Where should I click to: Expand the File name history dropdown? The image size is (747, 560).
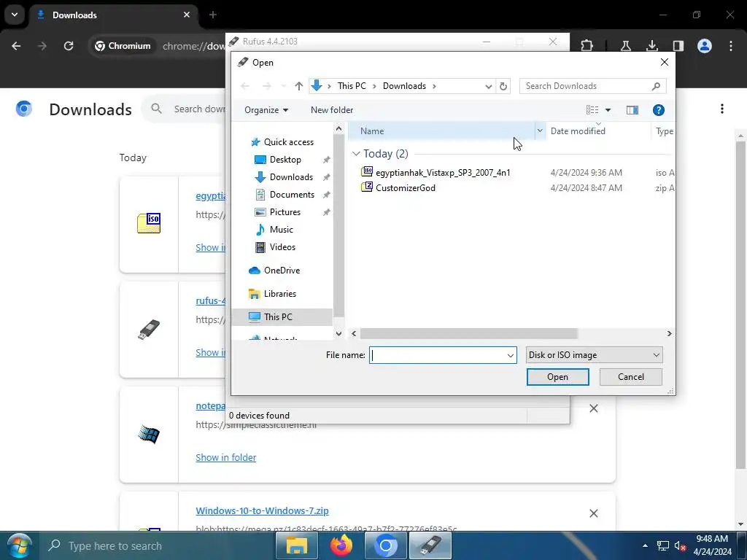tap(510, 355)
